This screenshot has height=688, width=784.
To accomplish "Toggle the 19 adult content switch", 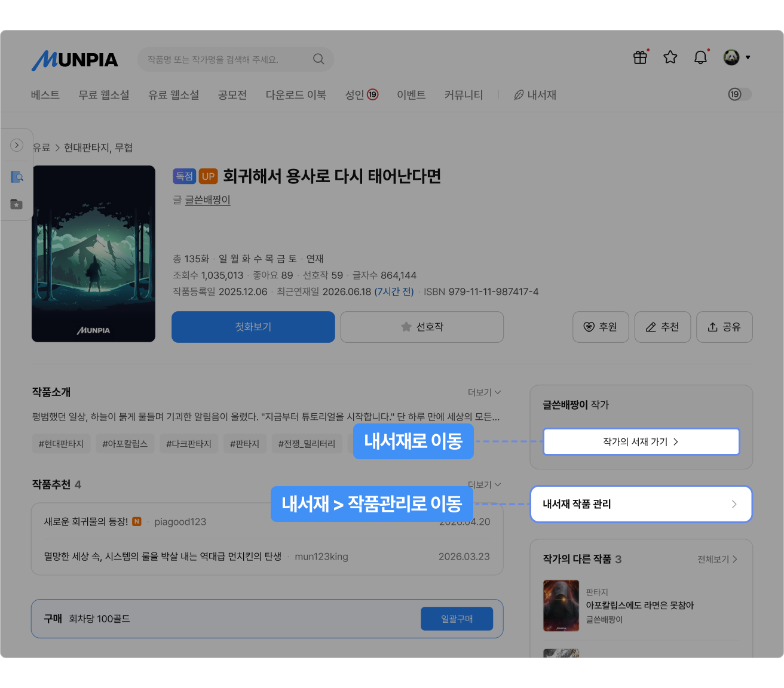I will pos(740,94).
